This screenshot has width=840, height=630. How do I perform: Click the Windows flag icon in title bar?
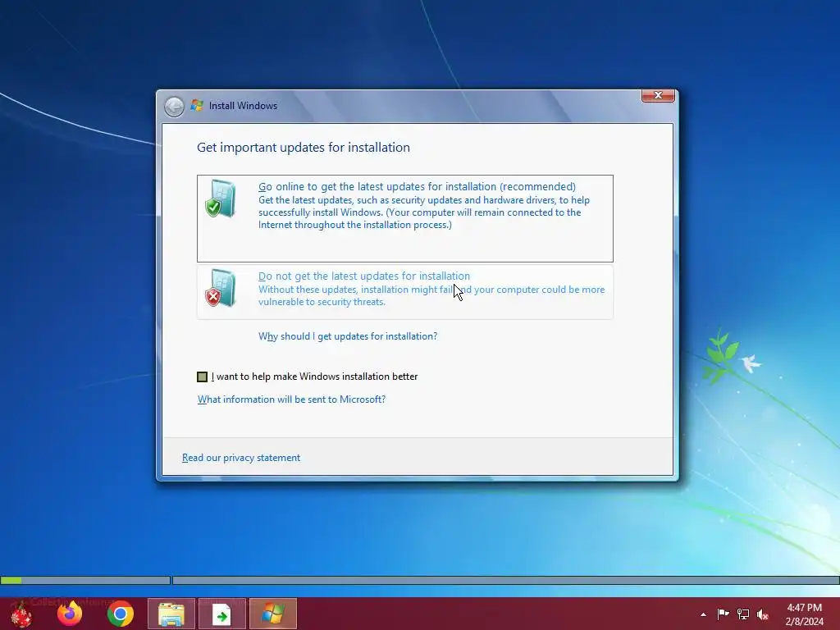[x=197, y=106]
